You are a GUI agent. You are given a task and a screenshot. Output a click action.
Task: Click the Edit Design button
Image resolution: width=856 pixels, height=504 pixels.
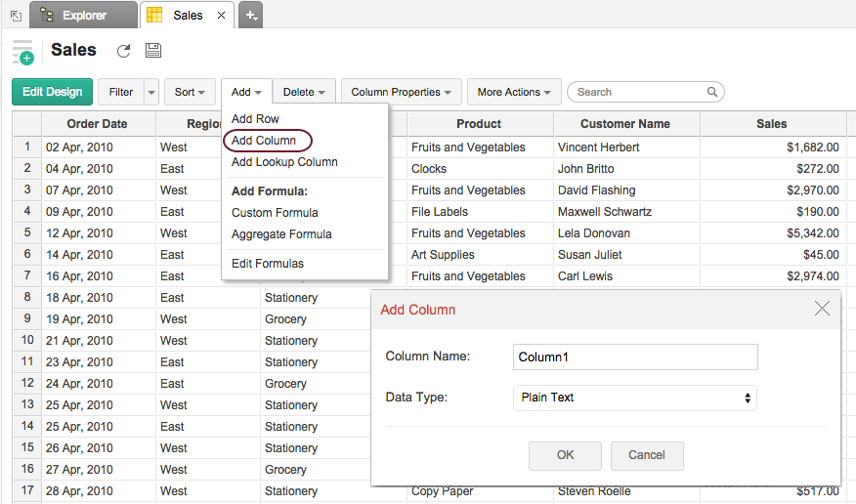(x=53, y=92)
